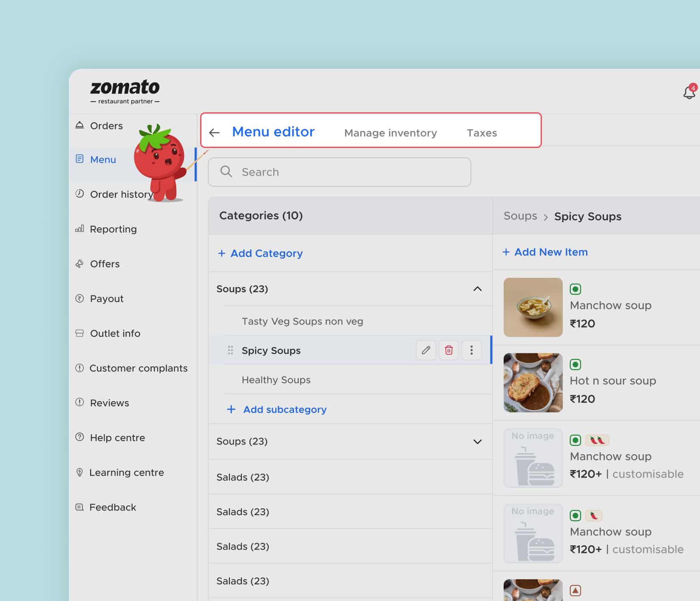Image resolution: width=700 pixels, height=601 pixels.
Task: Toggle the veg indicator on Manchow soup
Action: pyautogui.click(x=575, y=289)
